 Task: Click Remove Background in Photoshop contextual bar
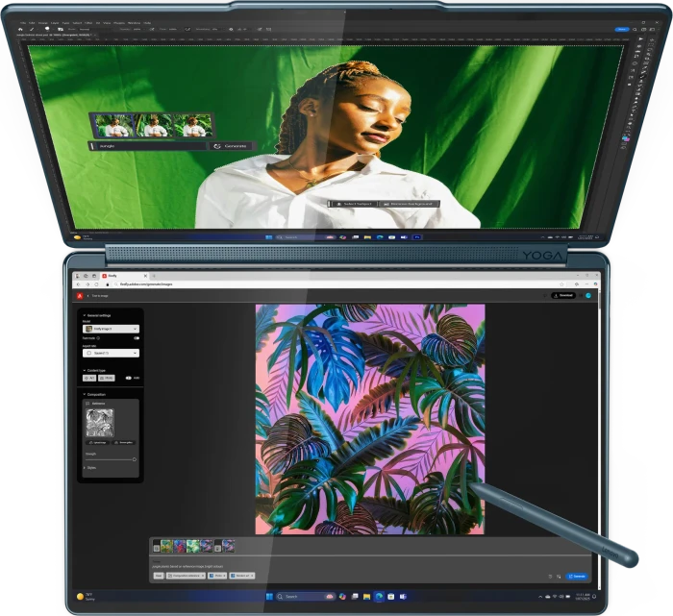409,204
